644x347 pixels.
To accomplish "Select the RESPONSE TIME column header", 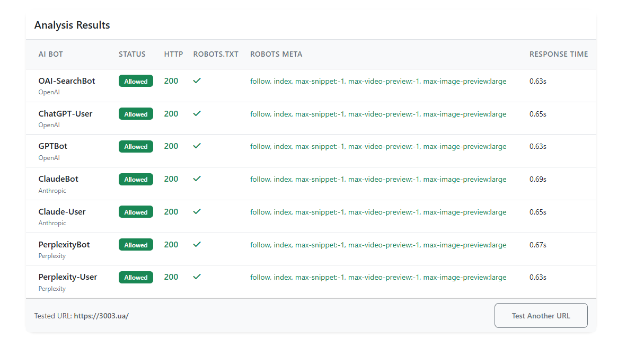I will (559, 54).
